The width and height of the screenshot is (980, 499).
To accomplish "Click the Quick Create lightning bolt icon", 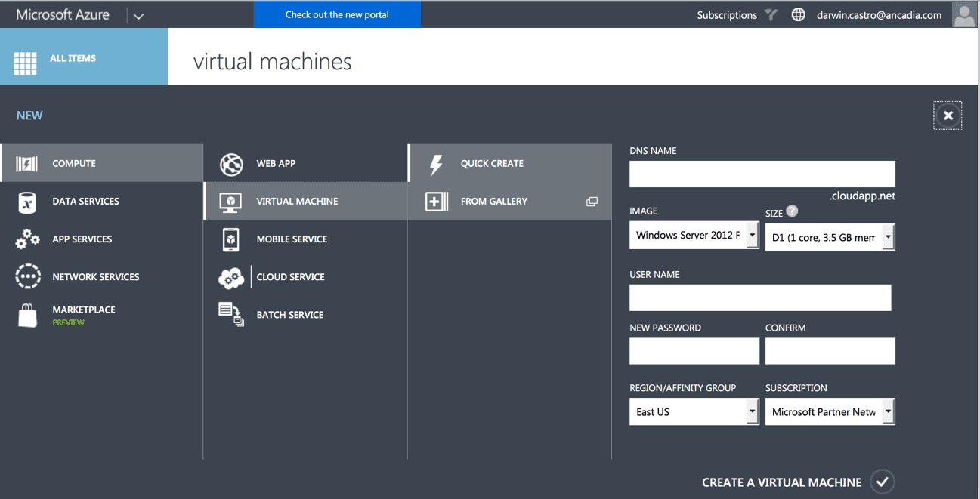I will tap(436, 164).
